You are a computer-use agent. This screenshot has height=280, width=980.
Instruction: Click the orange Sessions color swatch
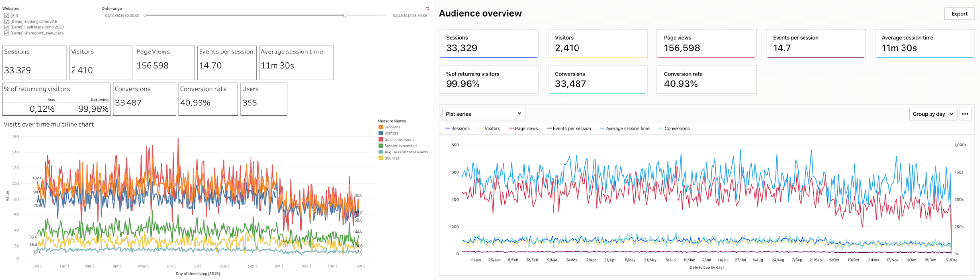coord(380,127)
